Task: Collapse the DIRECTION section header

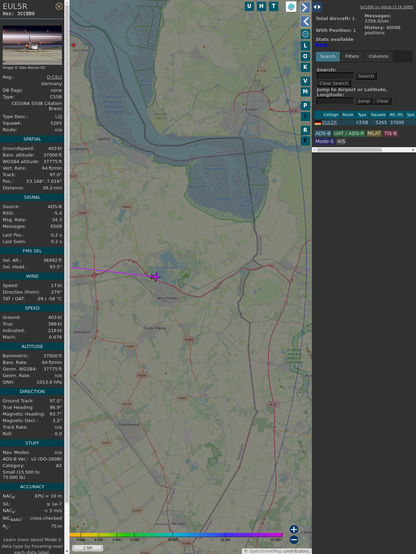Action: [x=32, y=391]
